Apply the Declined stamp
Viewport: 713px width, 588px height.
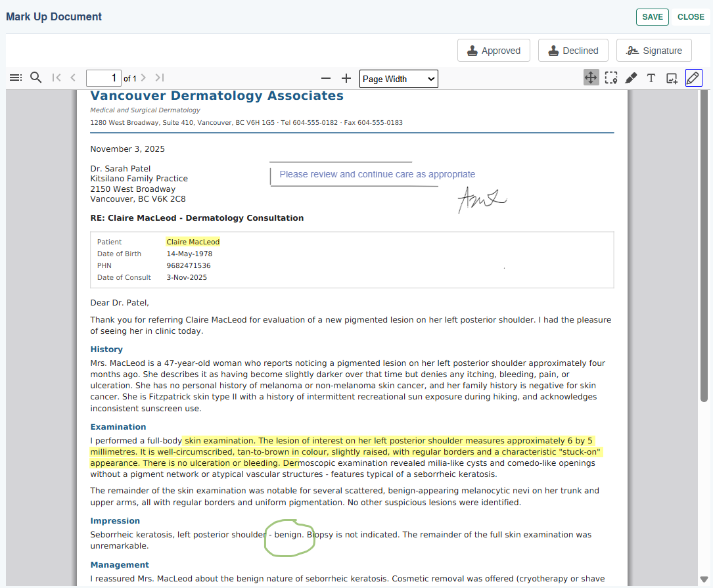(x=573, y=51)
